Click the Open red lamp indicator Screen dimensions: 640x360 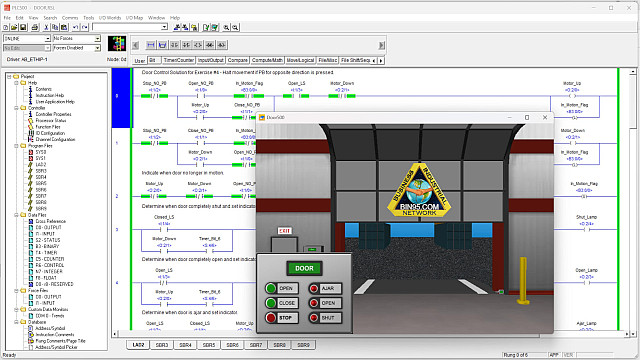pyautogui.click(x=313, y=303)
